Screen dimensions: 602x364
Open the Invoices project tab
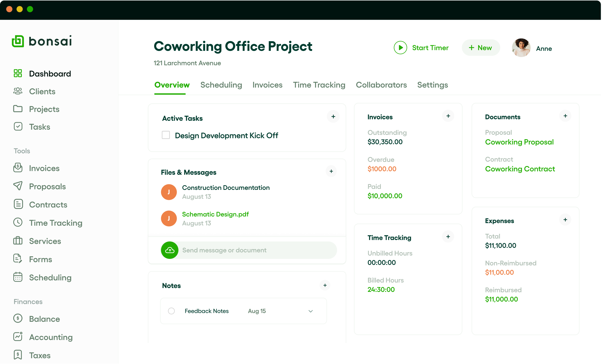click(267, 85)
